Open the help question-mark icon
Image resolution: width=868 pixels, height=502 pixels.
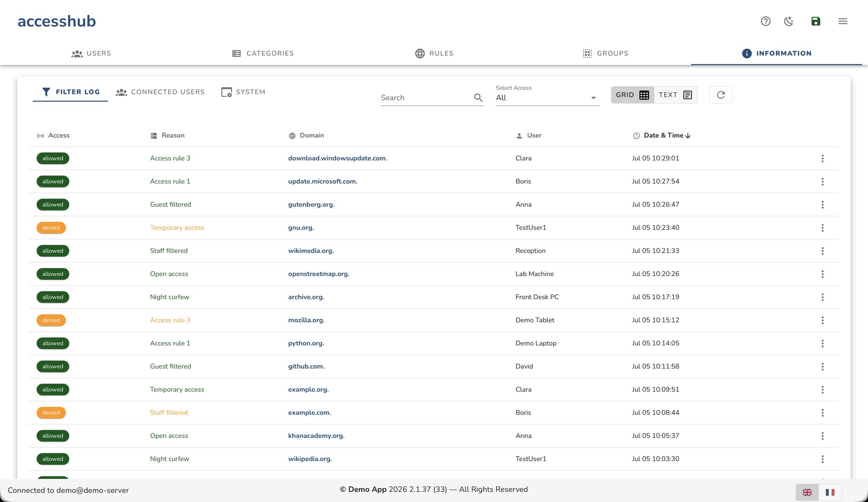(766, 21)
